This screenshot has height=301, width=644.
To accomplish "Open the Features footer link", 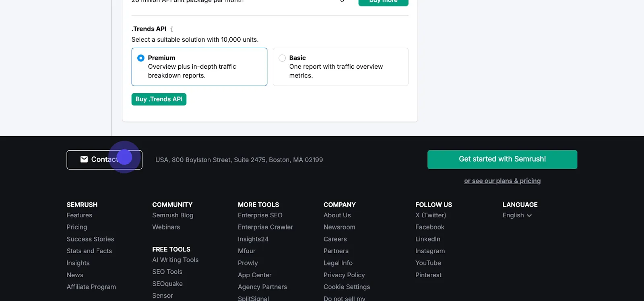I will (x=79, y=215).
